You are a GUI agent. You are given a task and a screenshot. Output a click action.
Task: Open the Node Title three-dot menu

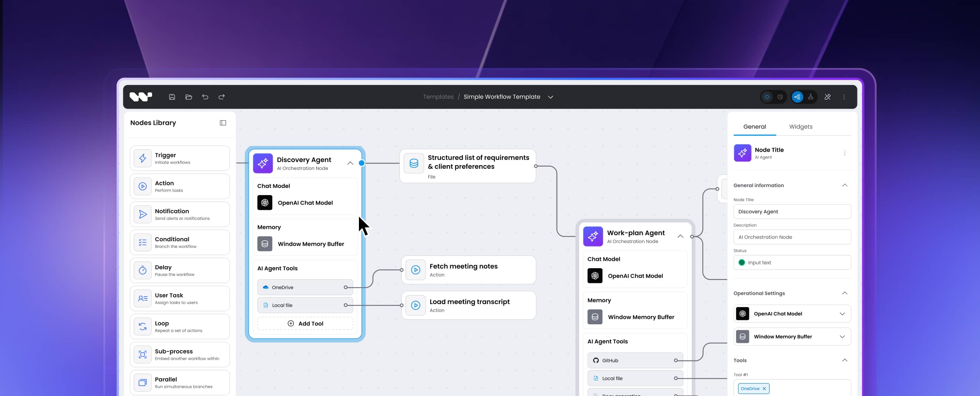pyautogui.click(x=844, y=153)
